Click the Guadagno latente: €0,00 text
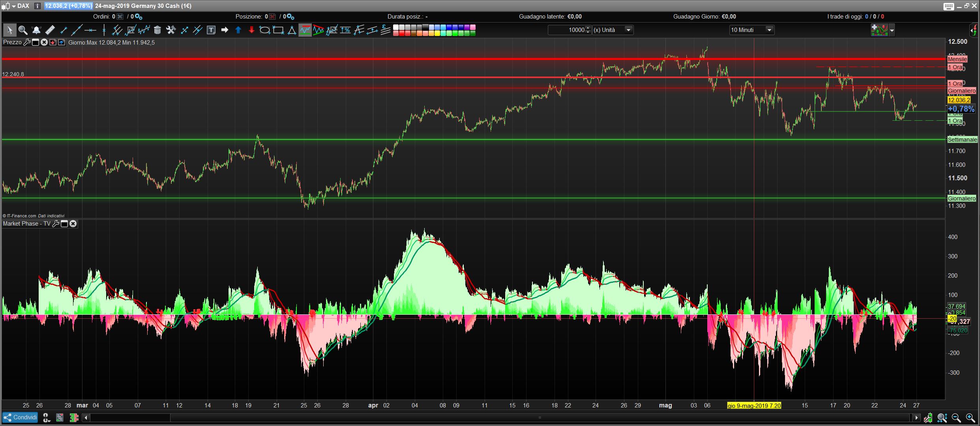This screenshot has height=426, width=980. (550, 17)
